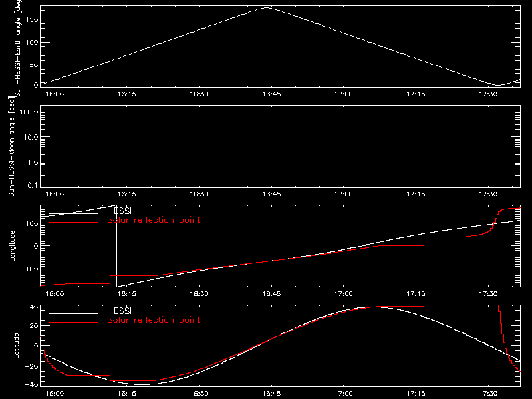Click 16:00 time label under Latitude plot

[x=55, y=394]
